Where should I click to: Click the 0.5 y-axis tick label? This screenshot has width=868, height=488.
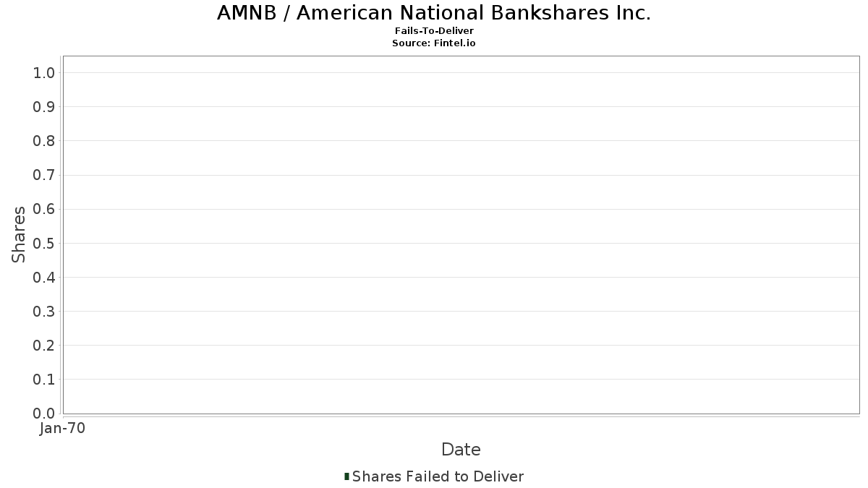click(43, 243)
